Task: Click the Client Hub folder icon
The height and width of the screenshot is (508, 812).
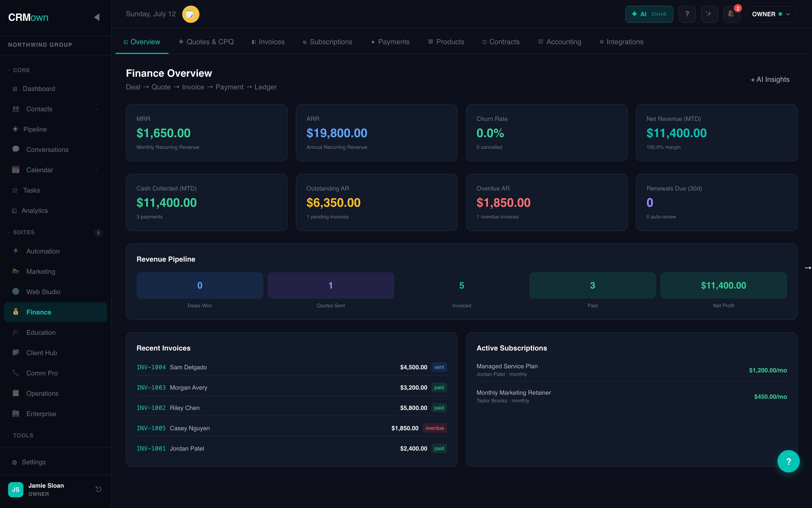Action: 16,353
